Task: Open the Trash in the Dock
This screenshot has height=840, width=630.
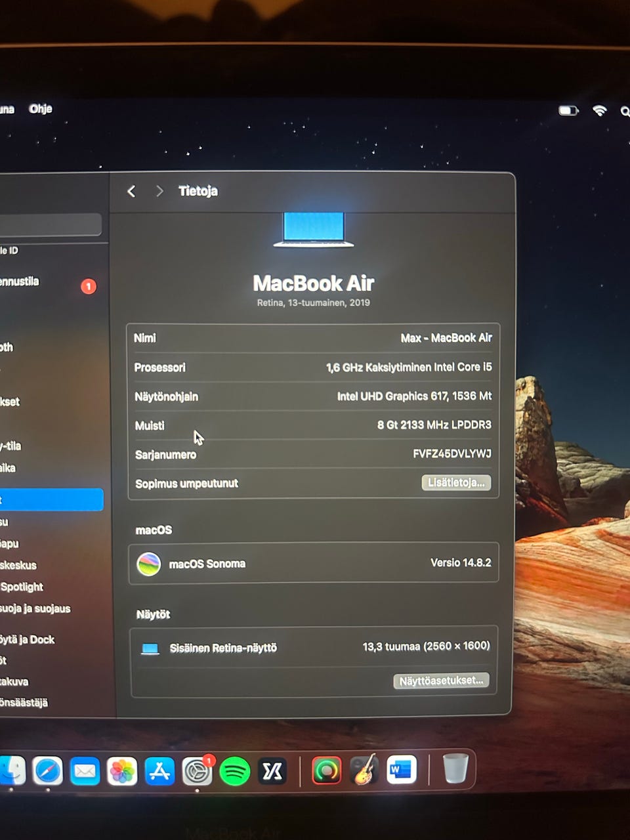Action: [x=455, y=768]
